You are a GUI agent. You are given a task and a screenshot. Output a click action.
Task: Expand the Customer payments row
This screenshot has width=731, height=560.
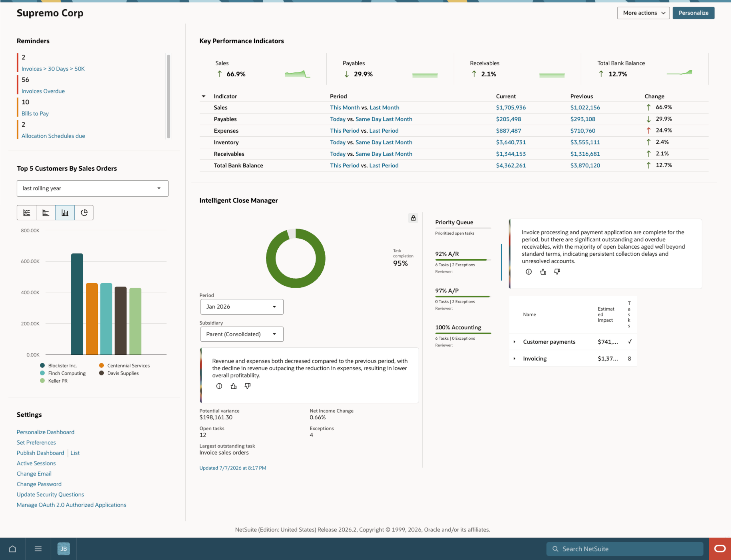[515, 342]
